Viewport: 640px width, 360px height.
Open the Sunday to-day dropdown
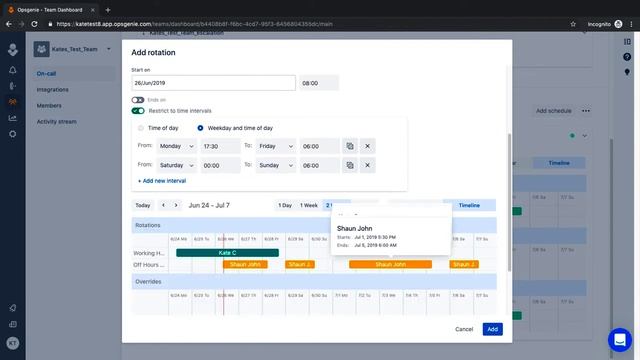pos(276,165)
